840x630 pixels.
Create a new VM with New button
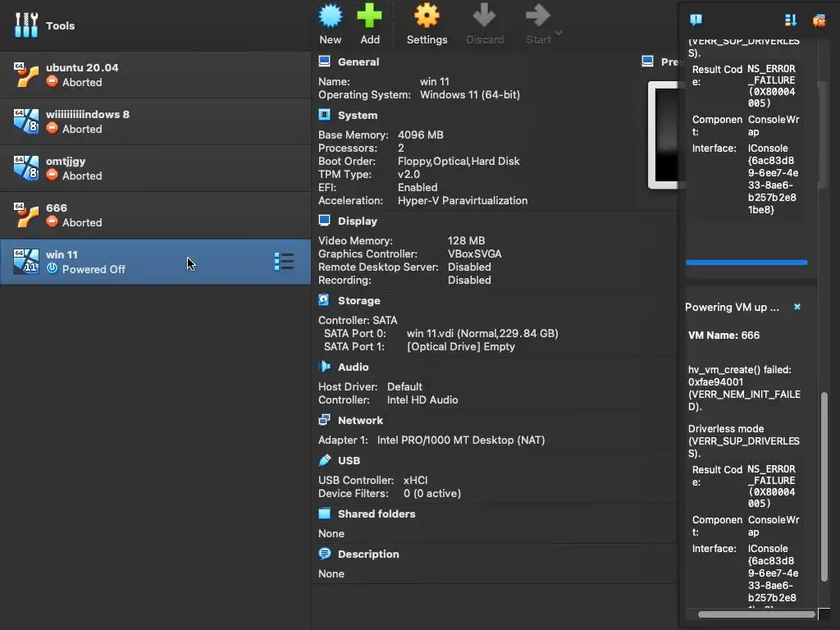click(x=330, y=24)
